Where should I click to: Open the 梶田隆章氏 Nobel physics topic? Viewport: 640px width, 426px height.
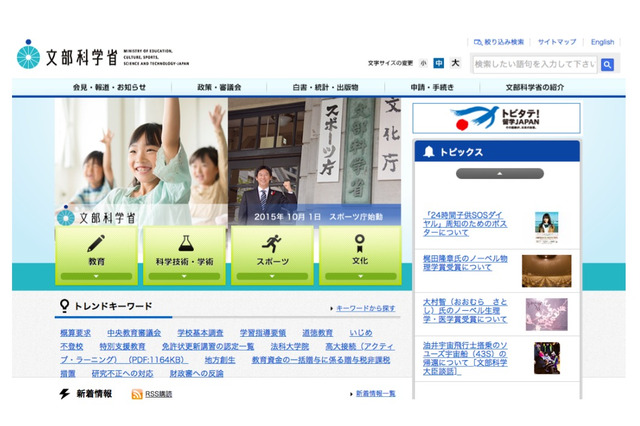point(465,263)
